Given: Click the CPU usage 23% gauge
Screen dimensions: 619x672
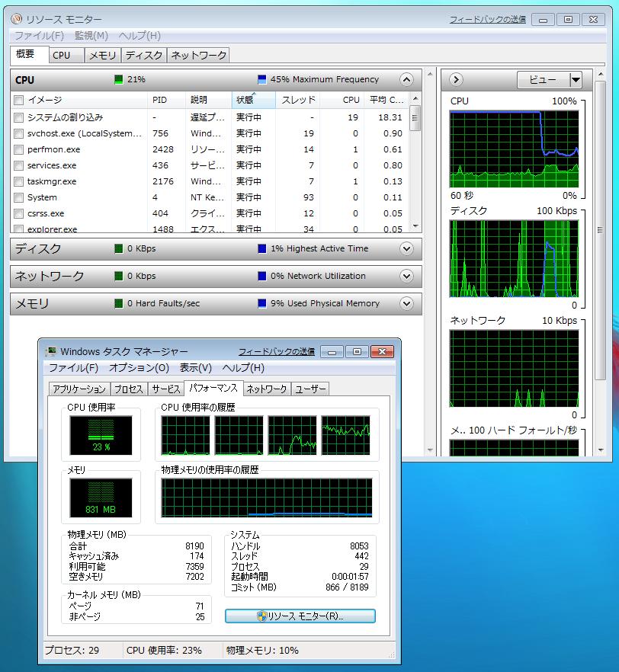Looking at the screenshot, I should pos(101,435).
